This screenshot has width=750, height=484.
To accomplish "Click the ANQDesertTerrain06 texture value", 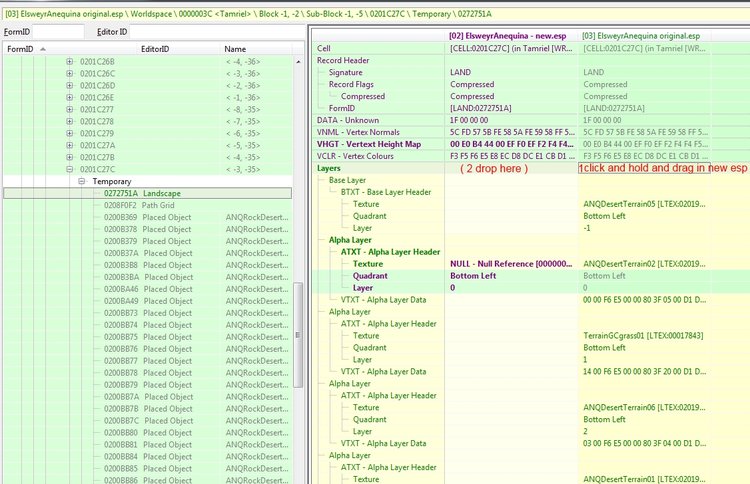I will [x=644, y=407].
